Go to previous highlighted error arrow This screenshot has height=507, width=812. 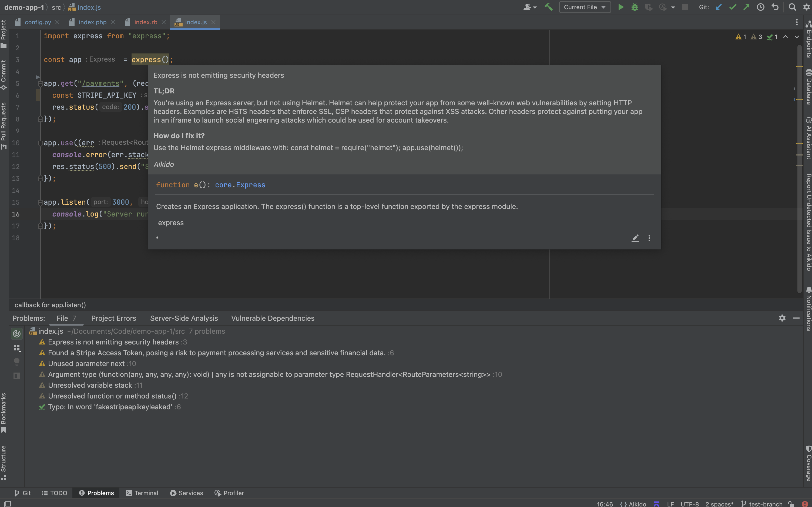786,36
